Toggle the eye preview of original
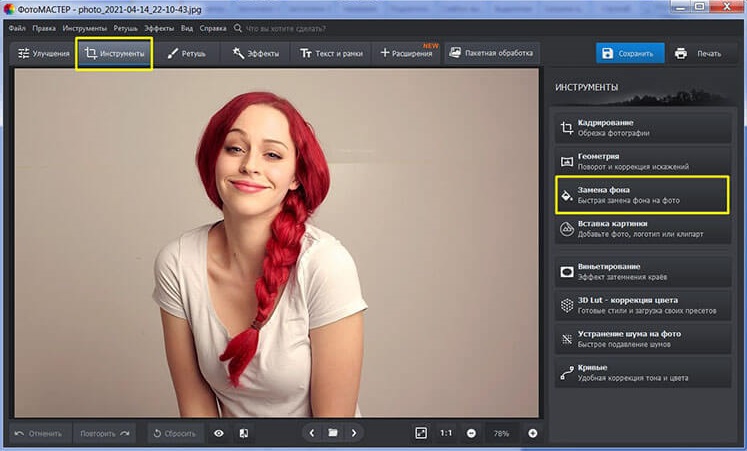The height and width of the screenshot is (451, 747). point(219,433)
